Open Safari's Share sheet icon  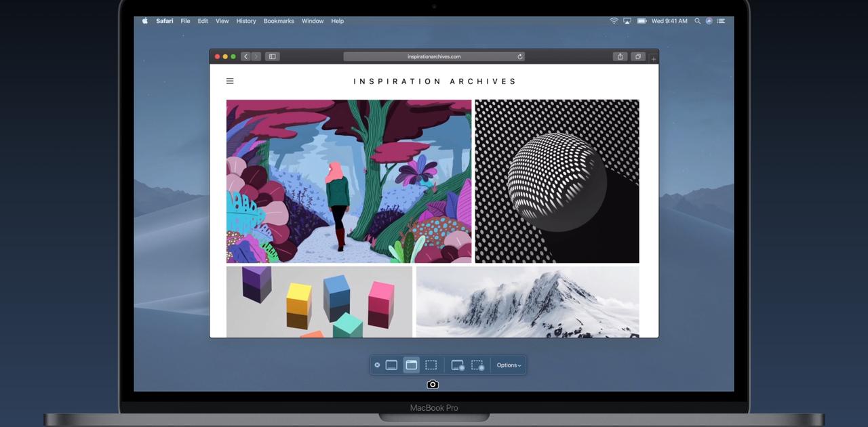click(620, 56)
